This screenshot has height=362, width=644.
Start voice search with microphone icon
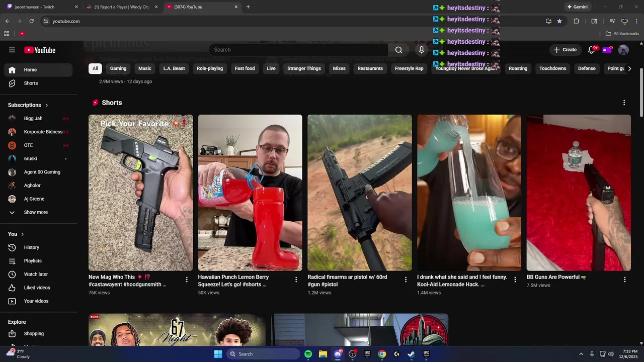422,50
